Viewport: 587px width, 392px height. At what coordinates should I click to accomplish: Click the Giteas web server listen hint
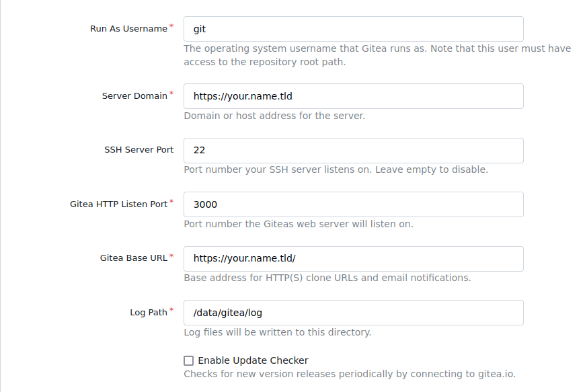click(x=299, y=224)
